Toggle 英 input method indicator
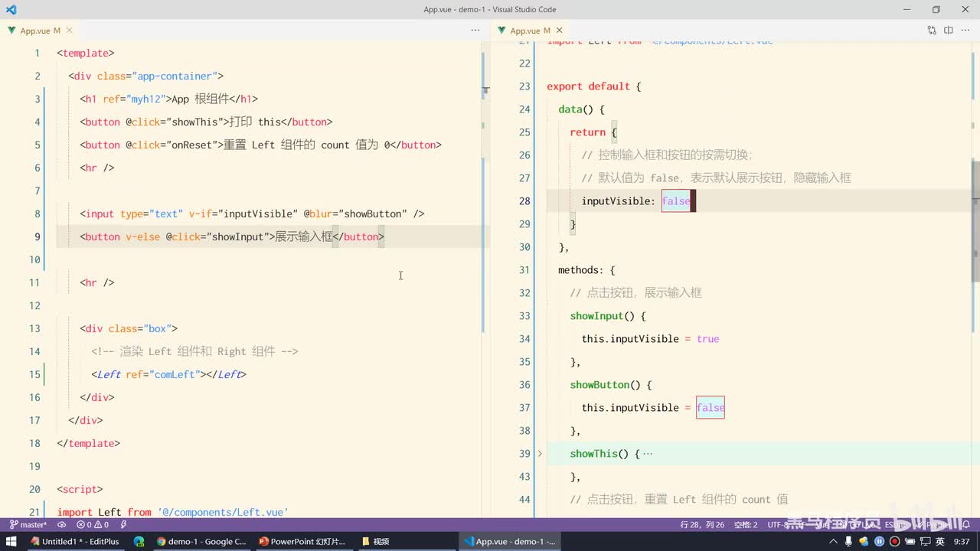The width and height of the screenshot is (980, 551). [x=939, y=541]
